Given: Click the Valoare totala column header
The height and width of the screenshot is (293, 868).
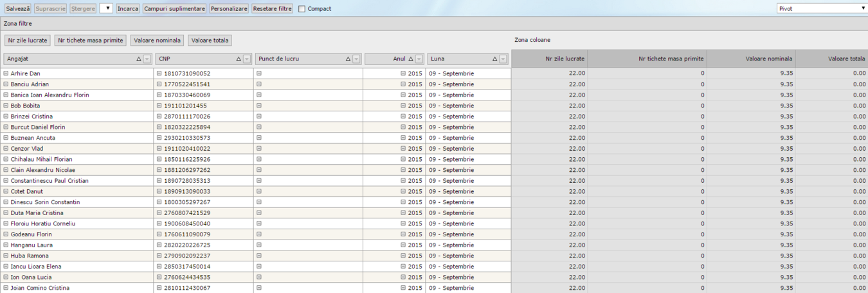Looking at the screenshot, I should coord(832,59).
